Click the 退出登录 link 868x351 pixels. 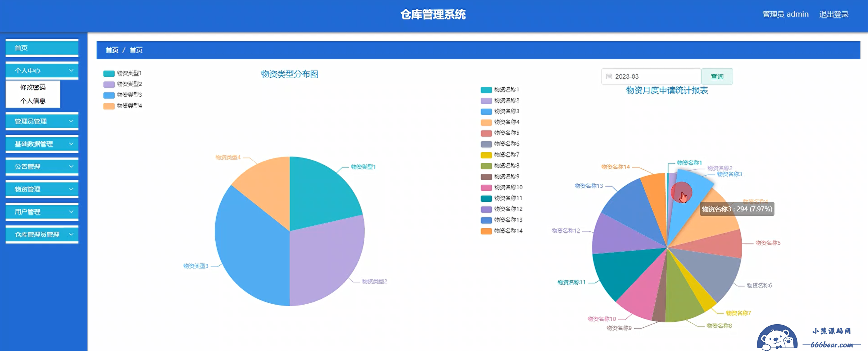pos(834,14)
